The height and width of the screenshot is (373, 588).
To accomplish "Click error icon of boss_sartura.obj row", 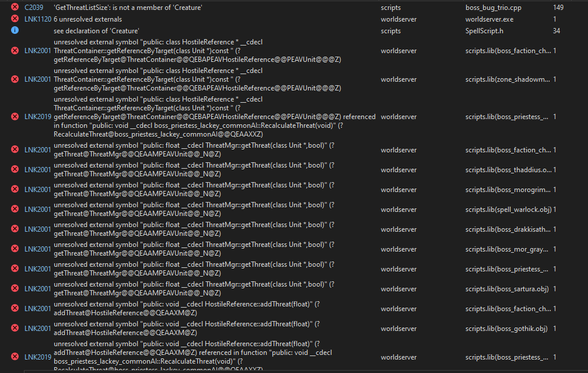I will (x=15, y=288).
